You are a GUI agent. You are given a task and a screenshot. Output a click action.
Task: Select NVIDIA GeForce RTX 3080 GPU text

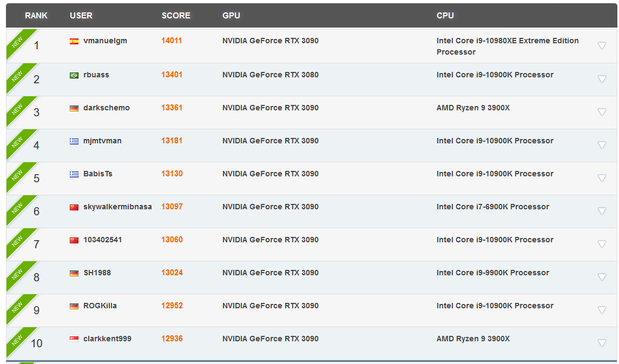click(x=271, y=75)
